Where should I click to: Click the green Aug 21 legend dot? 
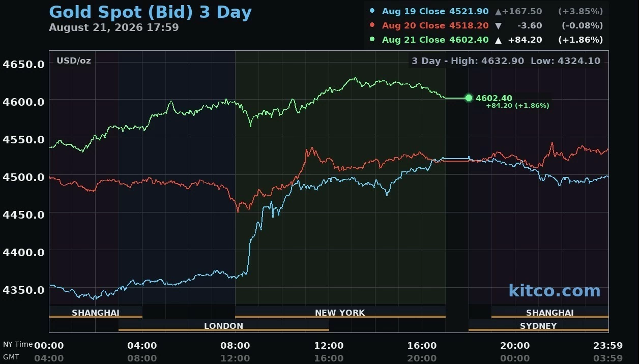[x=372, y=39]
